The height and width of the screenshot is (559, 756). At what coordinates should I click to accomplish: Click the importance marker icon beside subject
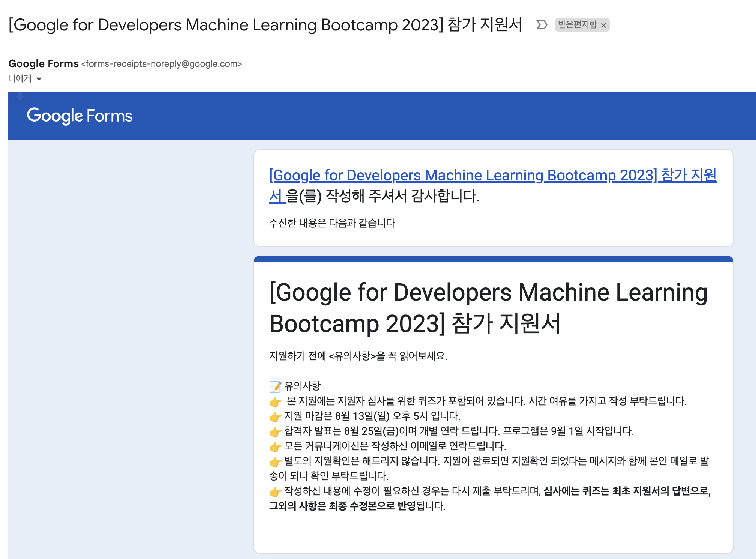[541, 25]
